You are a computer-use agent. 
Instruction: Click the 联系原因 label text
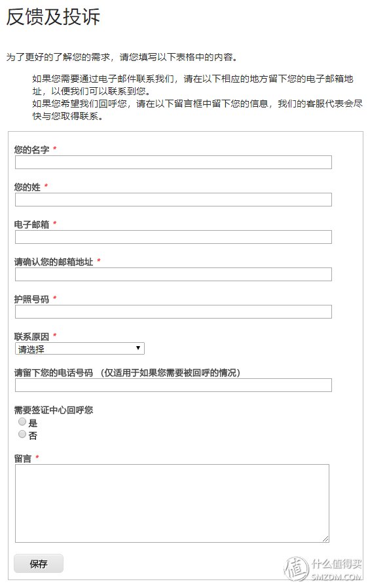click(32, 336)
